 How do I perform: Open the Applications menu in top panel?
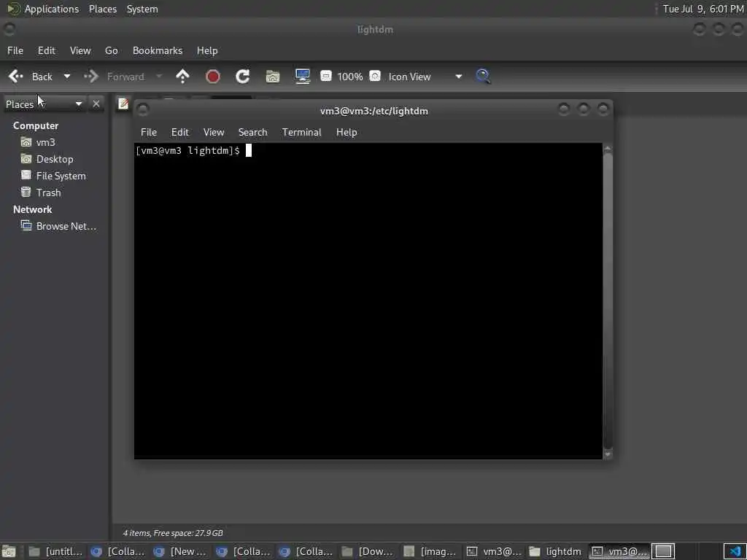(52, 9)
